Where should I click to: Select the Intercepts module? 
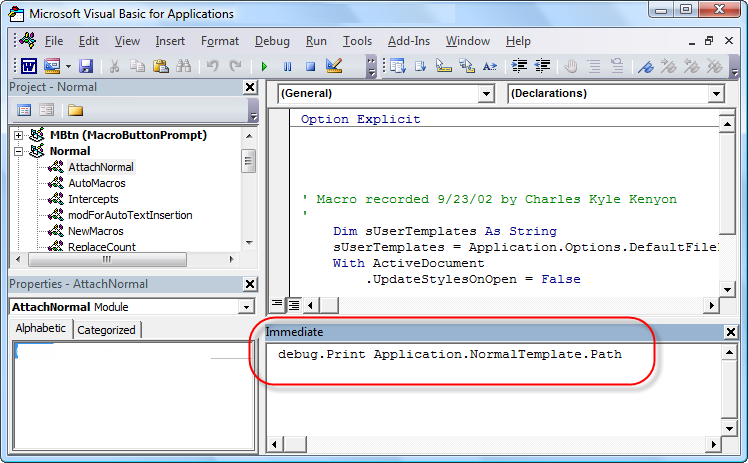click(93, 199)
